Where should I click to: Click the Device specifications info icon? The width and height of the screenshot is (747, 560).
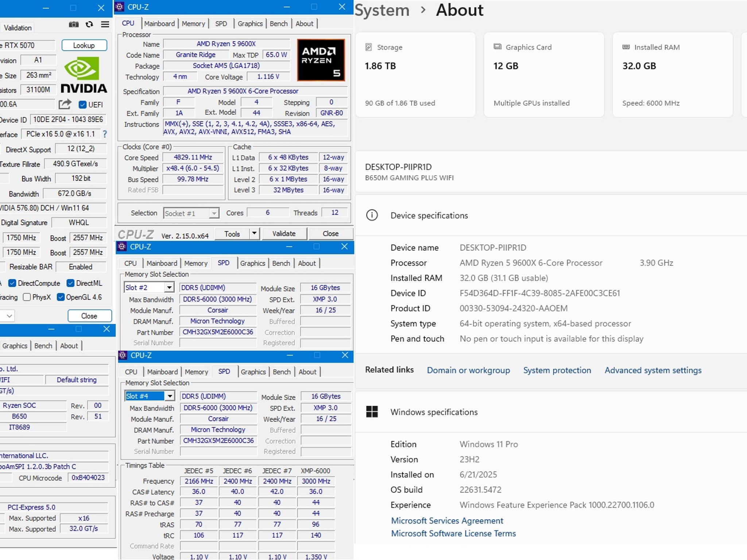click(x=372, y=215)
